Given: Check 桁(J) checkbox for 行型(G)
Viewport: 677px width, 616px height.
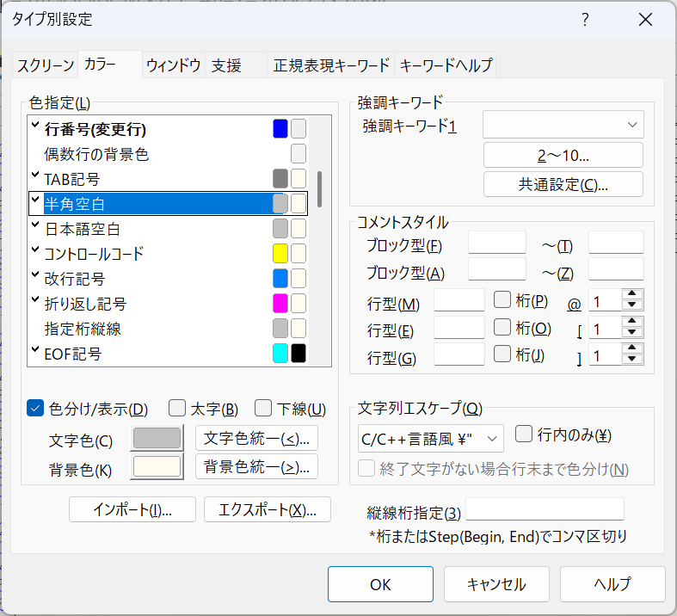Looking at the screenshot, I should click(x=502, y=354).
